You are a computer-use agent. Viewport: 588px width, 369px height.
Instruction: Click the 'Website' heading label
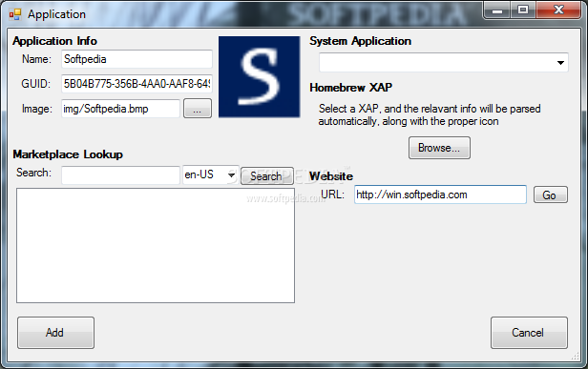(x=331, y=176)
